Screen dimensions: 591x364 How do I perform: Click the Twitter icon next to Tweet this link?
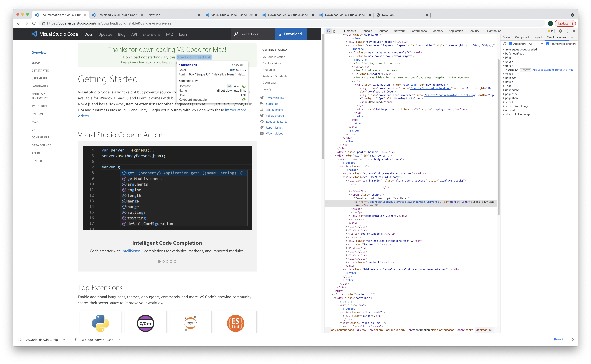(262, 98)
